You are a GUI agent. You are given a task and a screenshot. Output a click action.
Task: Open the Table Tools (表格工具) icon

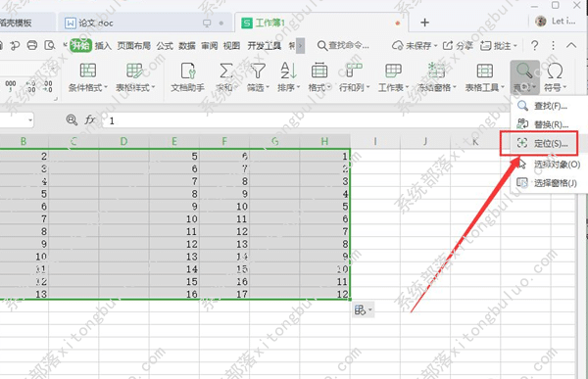[484, 71]
